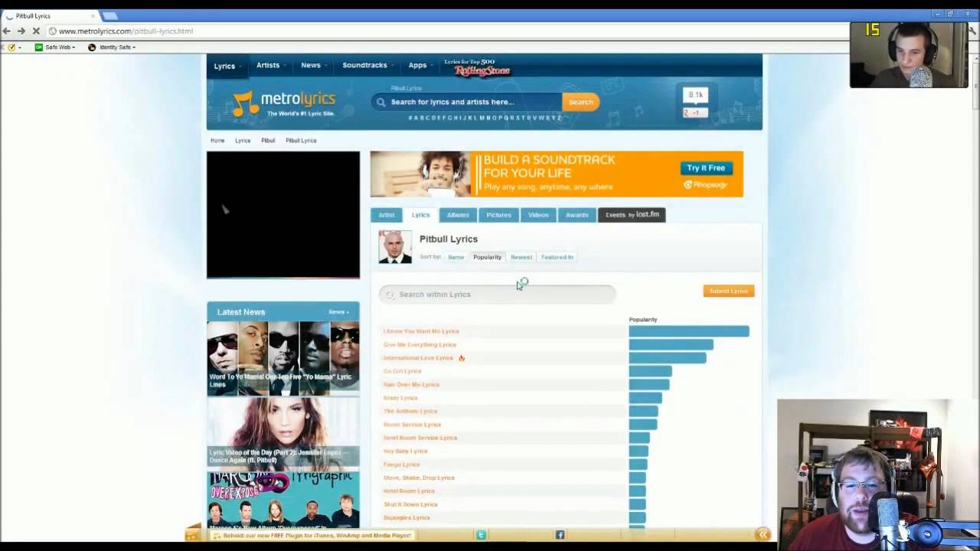Click the Submit Lyrics button

[x=728, y=291]
